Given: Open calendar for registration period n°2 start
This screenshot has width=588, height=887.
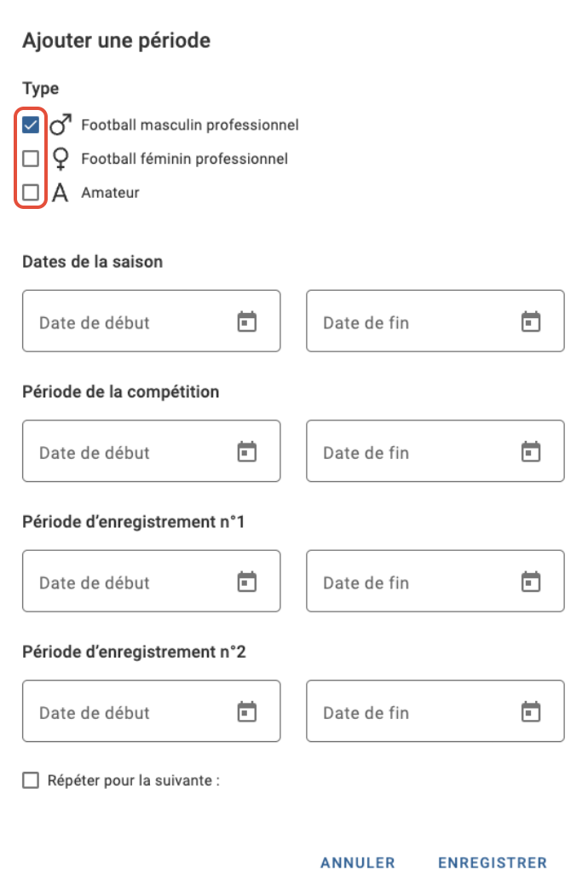Looking at the screenshot, I should (x=246, y=711).
